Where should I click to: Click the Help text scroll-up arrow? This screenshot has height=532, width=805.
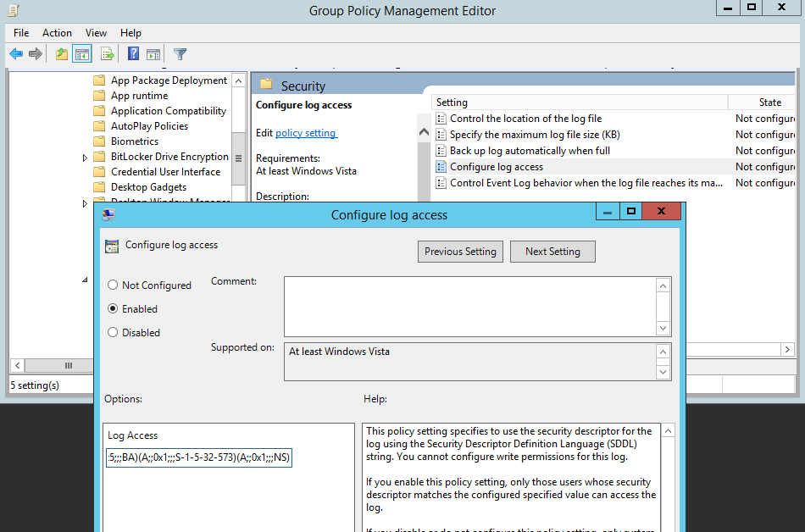668,431
